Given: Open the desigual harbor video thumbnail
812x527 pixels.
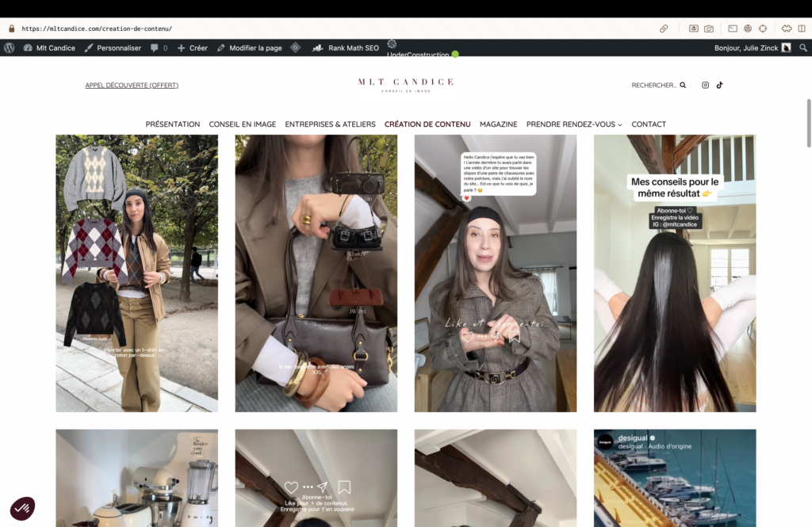Looking at the screenshot, I should click(x=675, y=478).
